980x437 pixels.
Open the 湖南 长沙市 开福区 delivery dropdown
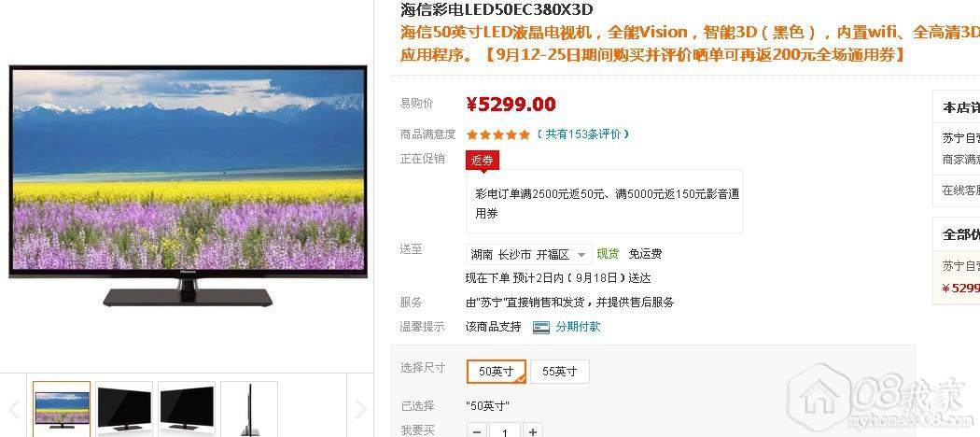[529, 254]
